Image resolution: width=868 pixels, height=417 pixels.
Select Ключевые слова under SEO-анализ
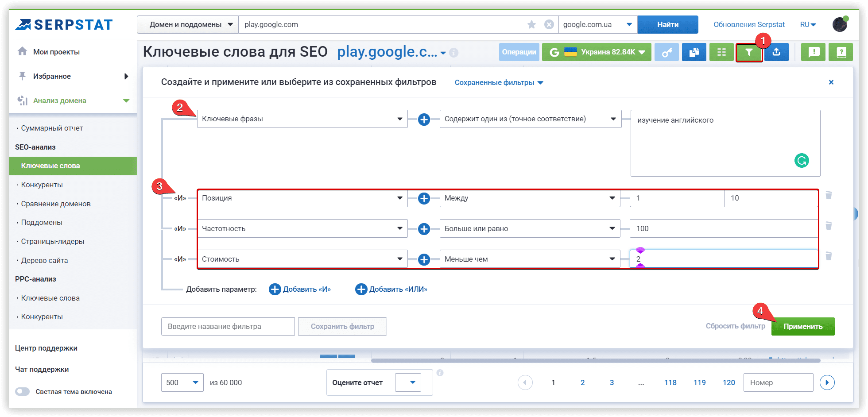73,166
